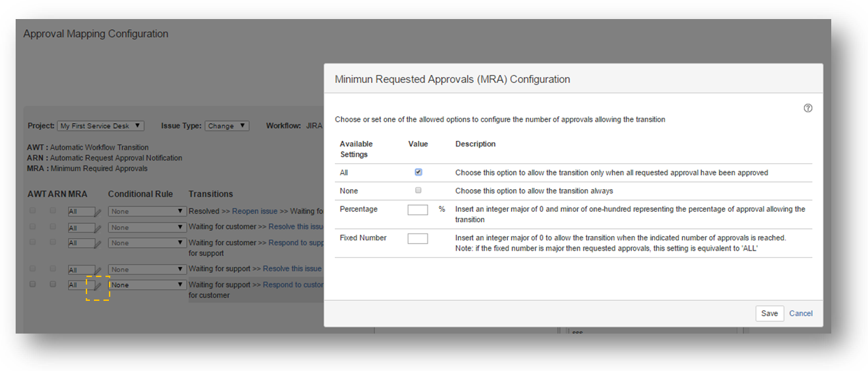The image size is (868, 371).
Task: Click MRA pencil icon for Reopen issue row
Action: pos(98,212)
